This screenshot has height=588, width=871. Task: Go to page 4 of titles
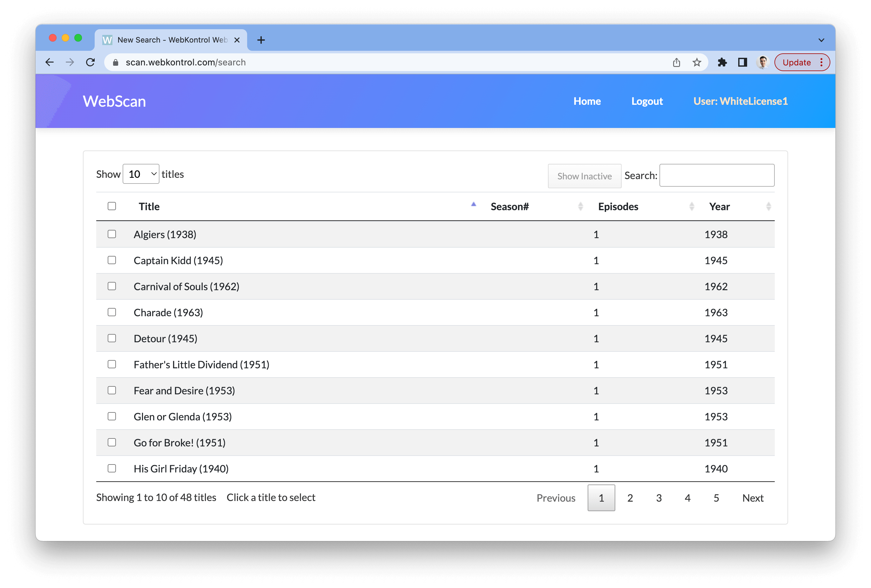pos(687,498)
